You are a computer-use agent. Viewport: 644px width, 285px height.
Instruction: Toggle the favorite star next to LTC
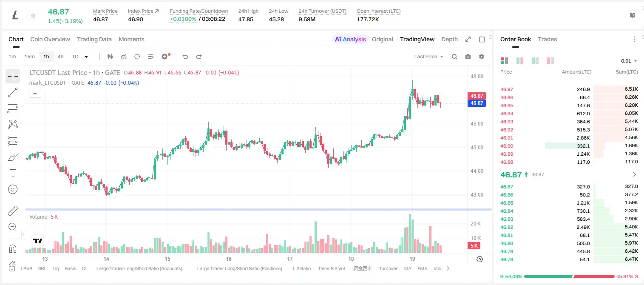coord(33,16)
